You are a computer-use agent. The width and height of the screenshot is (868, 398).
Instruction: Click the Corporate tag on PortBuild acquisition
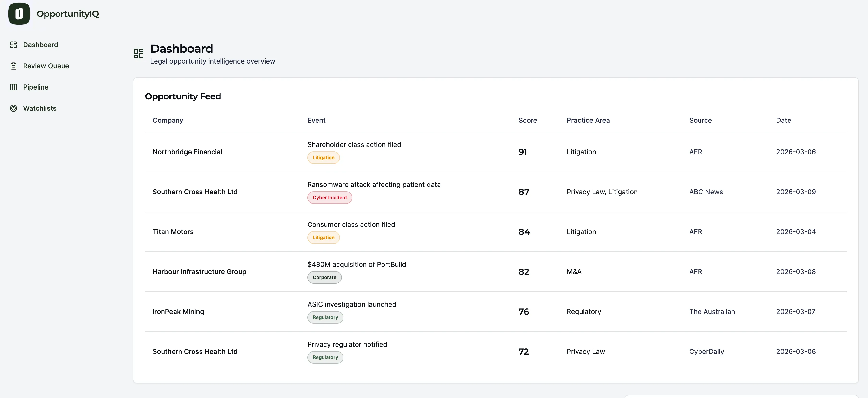click(324, 277)
